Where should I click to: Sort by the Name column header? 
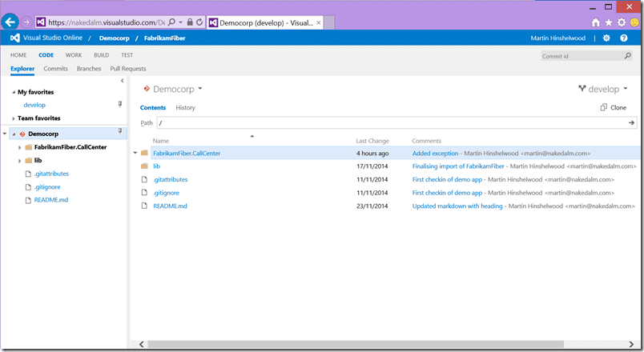[161, 141]
